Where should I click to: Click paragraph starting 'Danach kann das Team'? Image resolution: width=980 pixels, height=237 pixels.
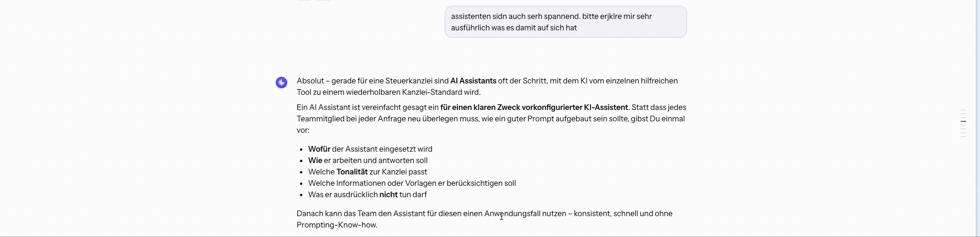click(484, 219)
